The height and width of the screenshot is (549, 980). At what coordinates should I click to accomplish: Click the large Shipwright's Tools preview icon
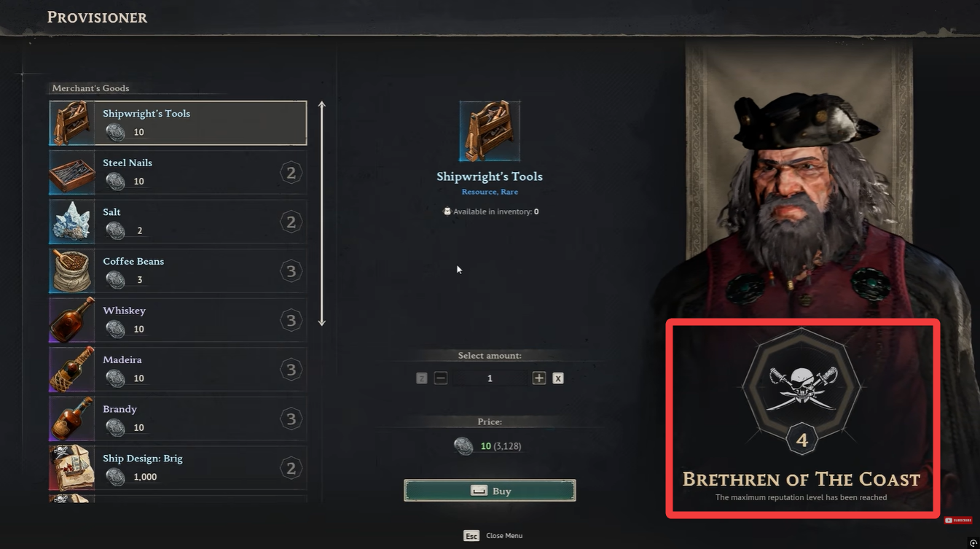click(490, 131)
